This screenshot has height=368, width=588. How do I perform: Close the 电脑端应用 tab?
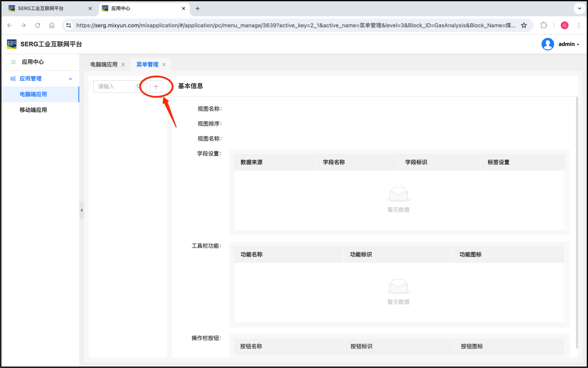point(123,65)
